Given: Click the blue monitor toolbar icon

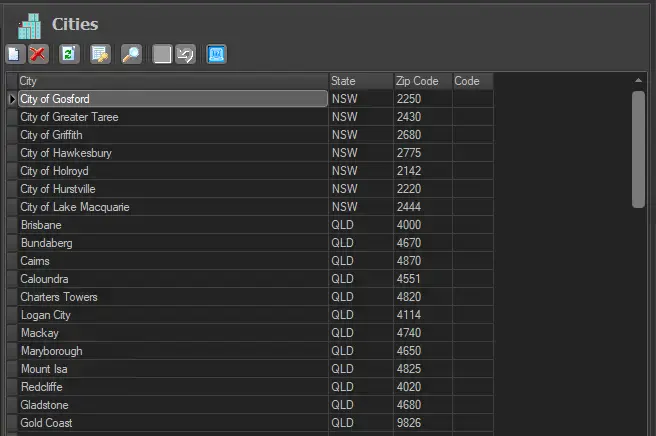Looking at the screenshot, I should pos(216,54).
